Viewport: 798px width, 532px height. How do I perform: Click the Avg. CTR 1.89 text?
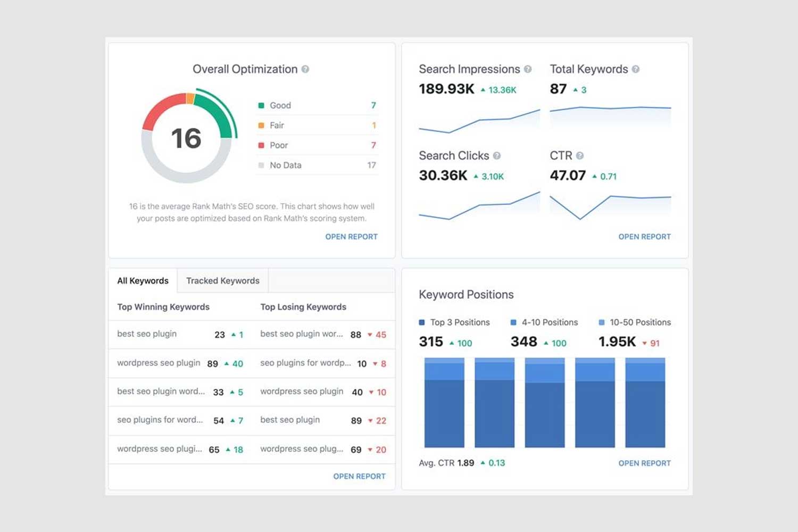pyautogui.click(x=446, y=463)
